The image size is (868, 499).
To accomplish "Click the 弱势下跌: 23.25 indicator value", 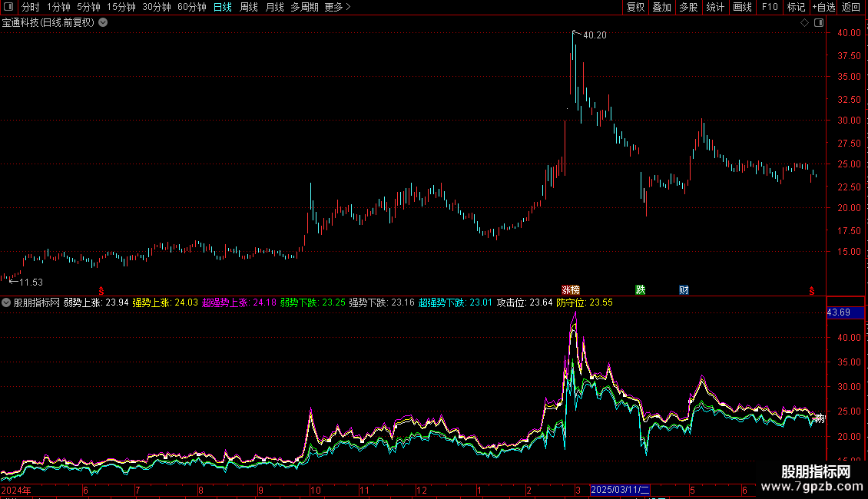I will [313, 302].
